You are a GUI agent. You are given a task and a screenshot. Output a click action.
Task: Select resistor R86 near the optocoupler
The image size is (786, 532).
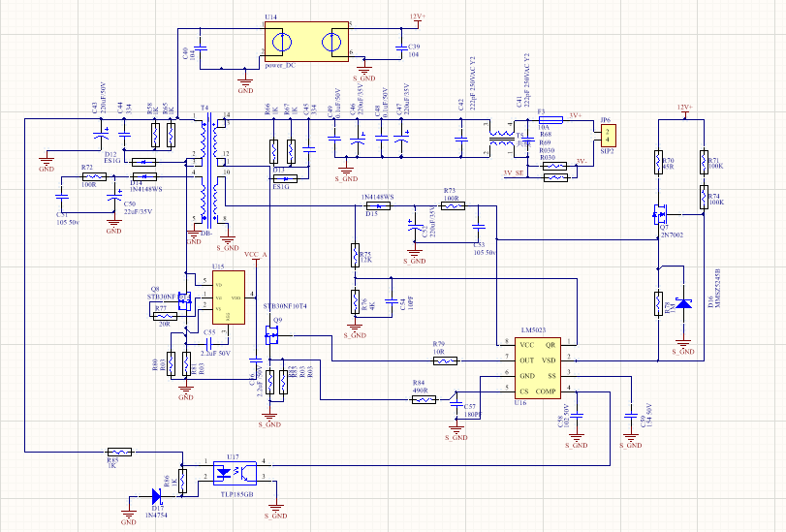click(x=183, y=481)
